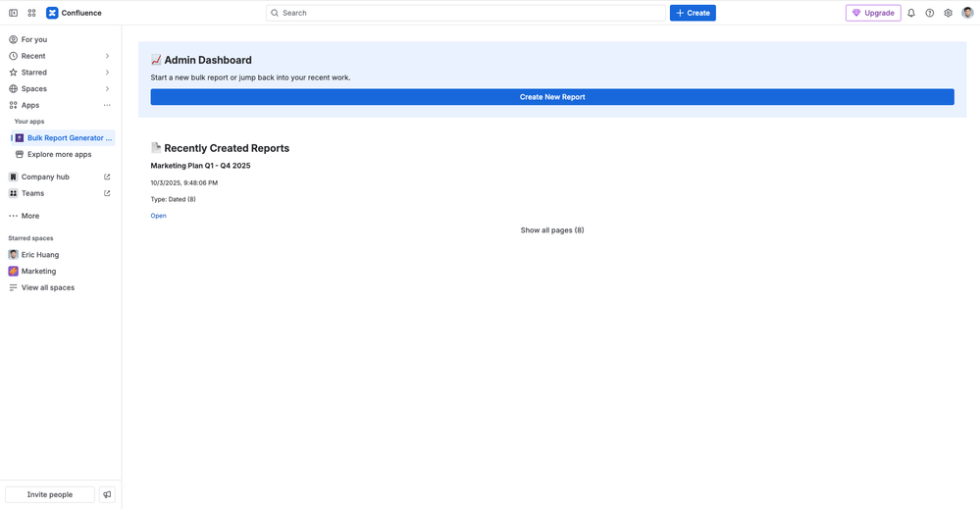The height and width of the screenshot is (509, 980).
Task: Click the megaphone feedback icon
Action: pos(108,494)
